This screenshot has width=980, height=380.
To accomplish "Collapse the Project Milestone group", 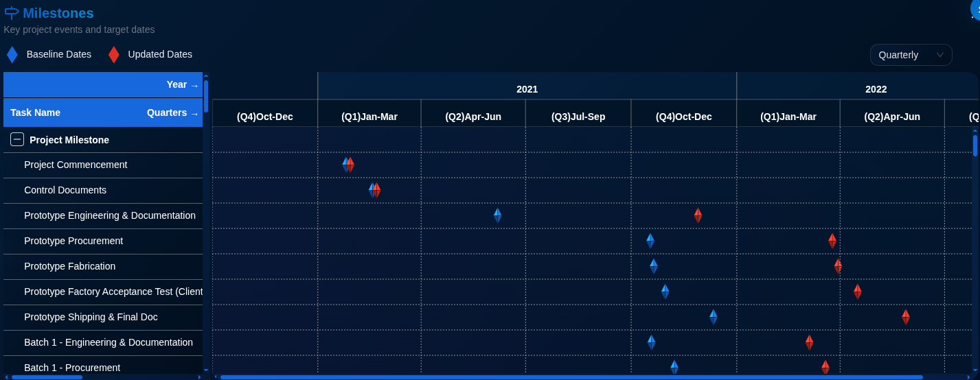I will (17, 140).
